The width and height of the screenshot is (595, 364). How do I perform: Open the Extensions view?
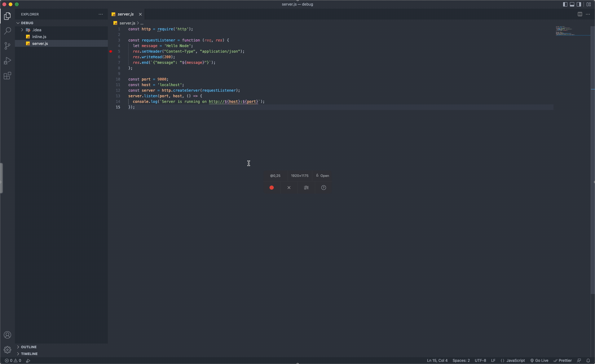click(7, 76)
